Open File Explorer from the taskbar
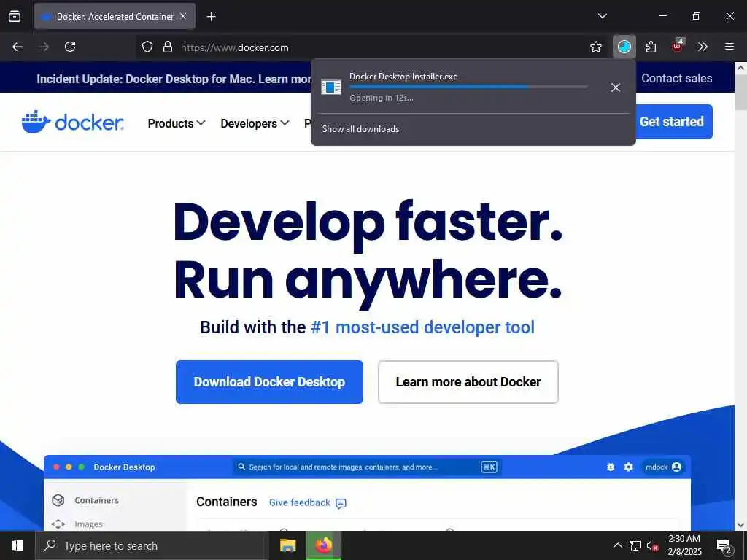Screen dimensions: 747x560 click(287, 545)
